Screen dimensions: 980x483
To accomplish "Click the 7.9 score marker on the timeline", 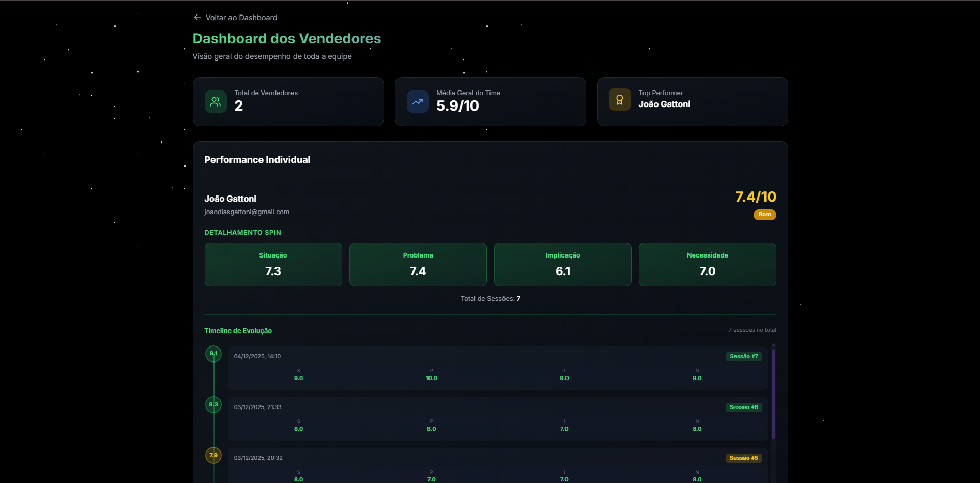I will click(x=213, y=455).
